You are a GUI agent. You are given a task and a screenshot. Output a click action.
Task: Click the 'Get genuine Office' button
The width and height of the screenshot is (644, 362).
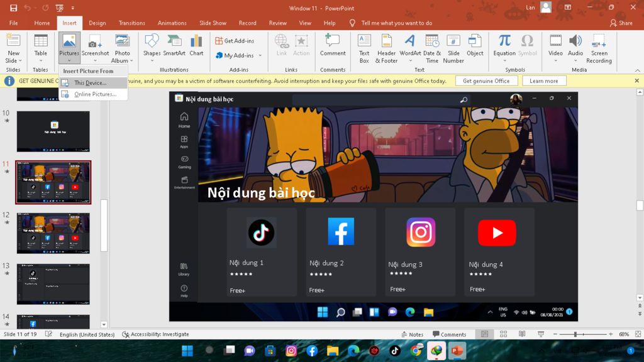click(x=486, y=81)
